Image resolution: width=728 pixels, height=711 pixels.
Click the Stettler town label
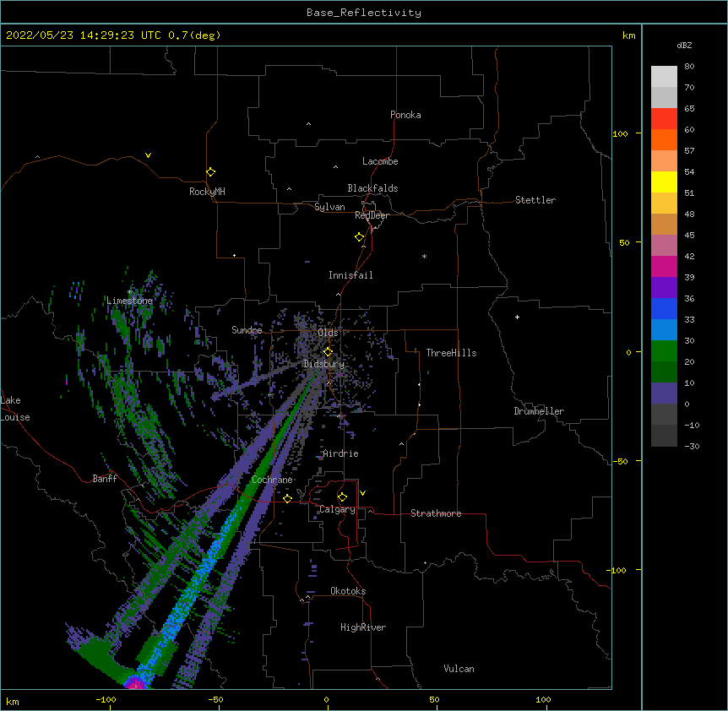tap(535, 200)
